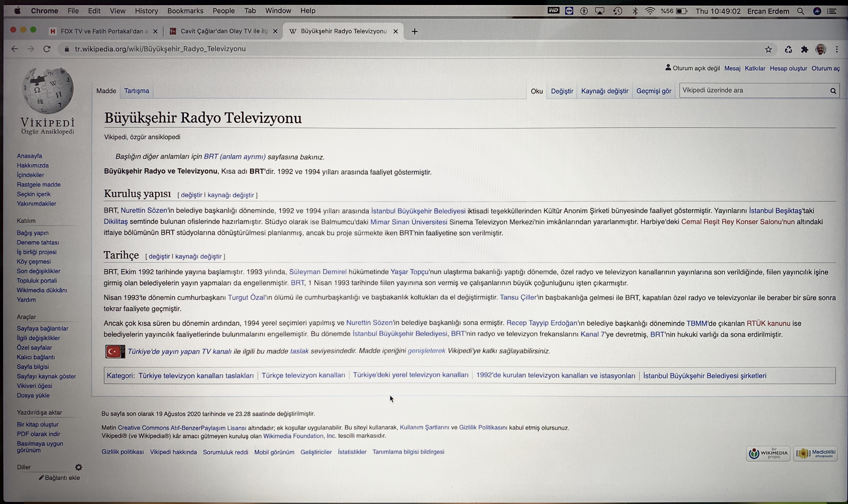
Task: Open the People menu
Action: (x=223, y=11)
